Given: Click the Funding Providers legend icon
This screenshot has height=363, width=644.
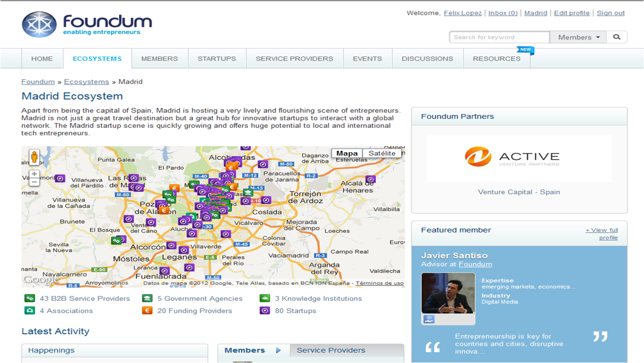Looking at the screenshot, I should tap(147, 311).
